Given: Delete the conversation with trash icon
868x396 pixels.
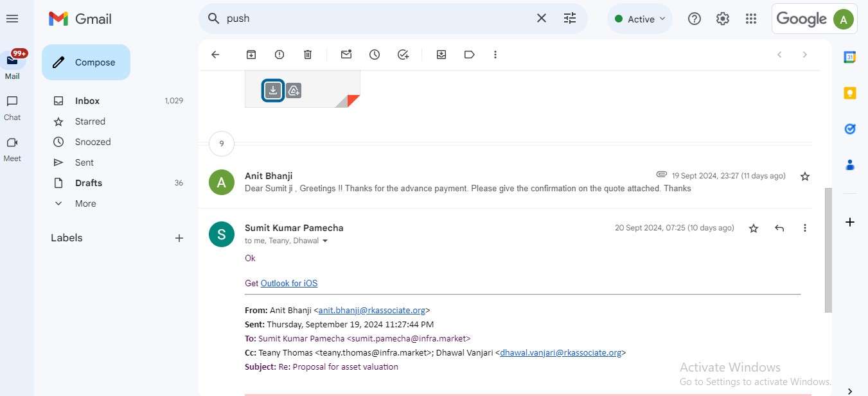Looking at the screenshot, I should click(x=308, y=55).
